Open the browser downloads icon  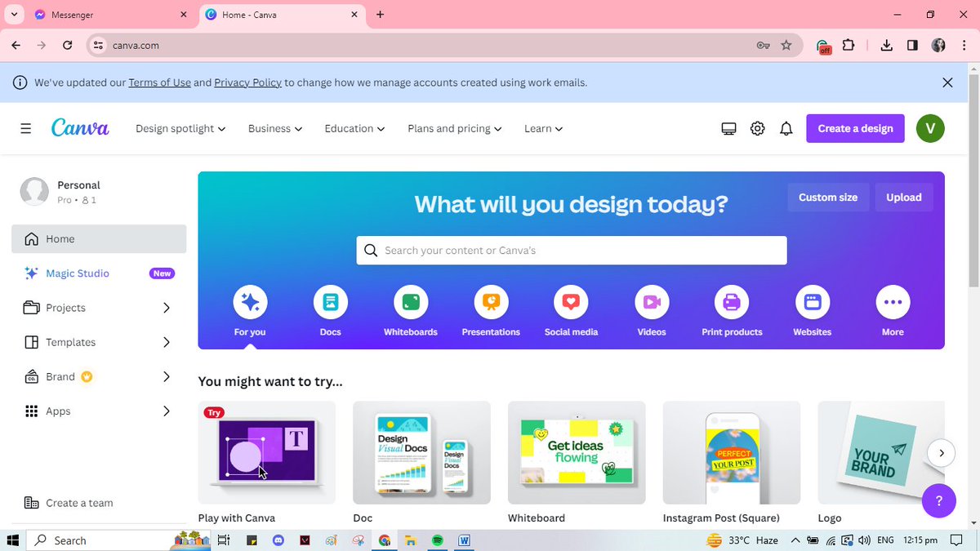(887, 46)
